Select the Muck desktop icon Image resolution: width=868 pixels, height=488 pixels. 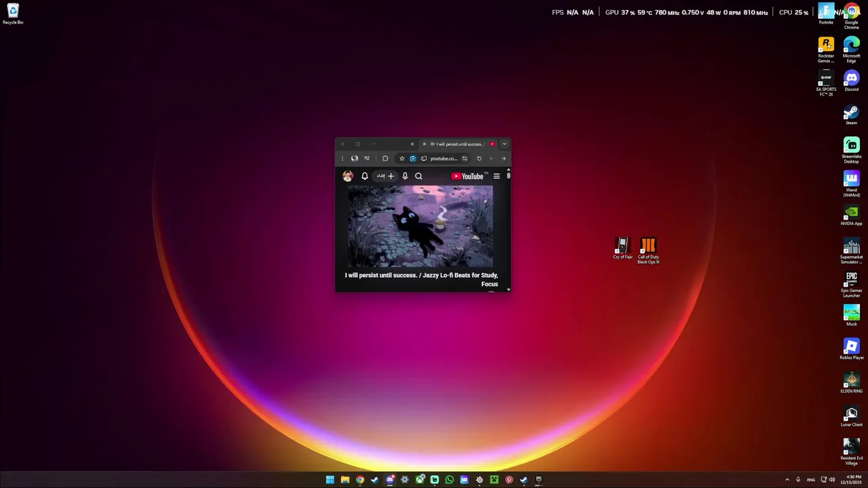pyautogui.click(x=851, y=316)
